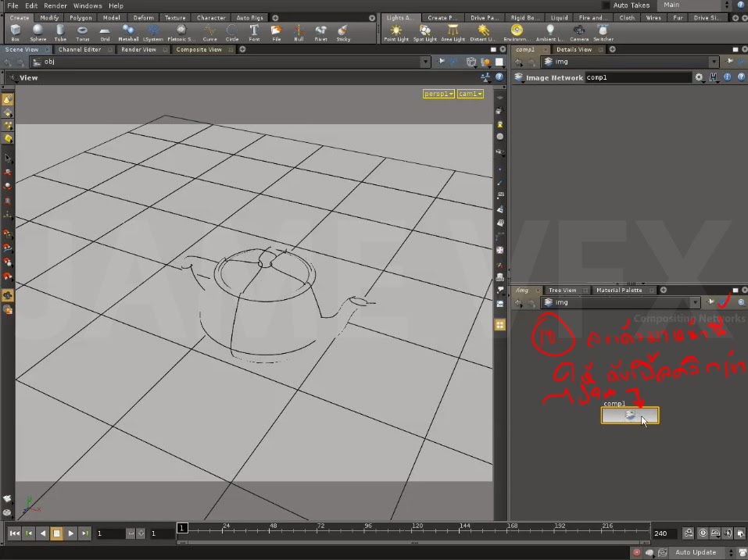
Task: Select the Grid shelf tool
Action: pyautogui.click(x=105, y=33)
